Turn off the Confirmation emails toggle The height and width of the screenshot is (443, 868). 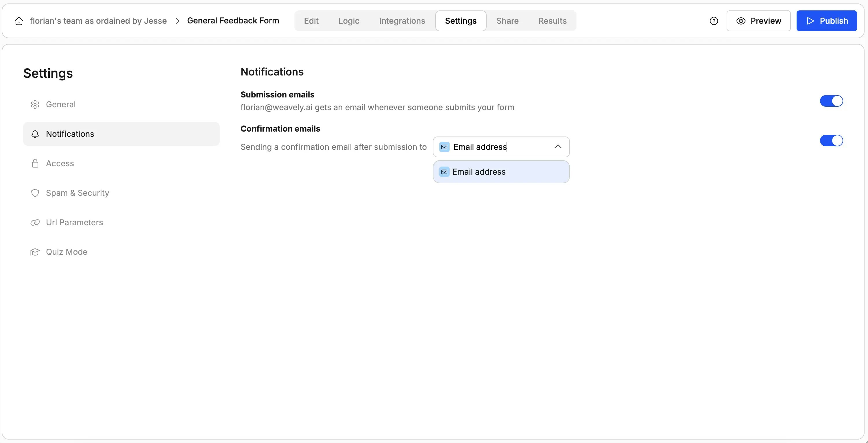point(831,141)
